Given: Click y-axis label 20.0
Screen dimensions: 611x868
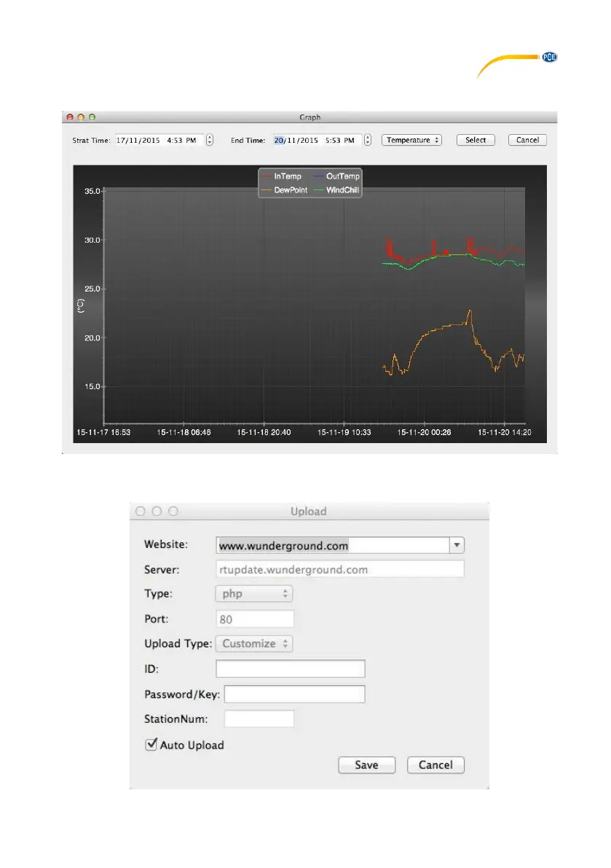Looking at the screenshot, I should coord(92,338).
